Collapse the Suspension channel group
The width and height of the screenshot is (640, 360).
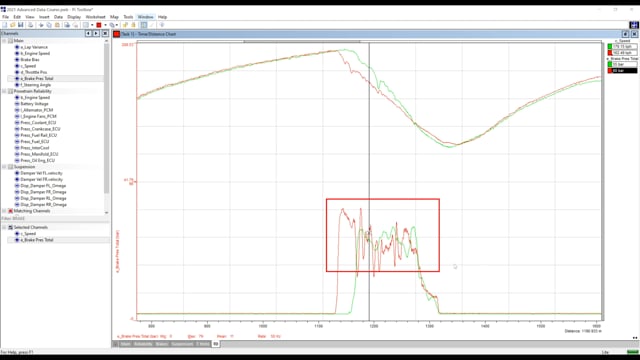(4, 167)
